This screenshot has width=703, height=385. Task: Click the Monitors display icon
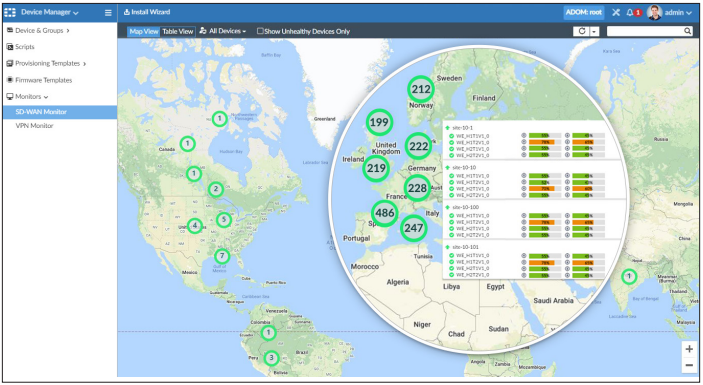pos(10,96)
